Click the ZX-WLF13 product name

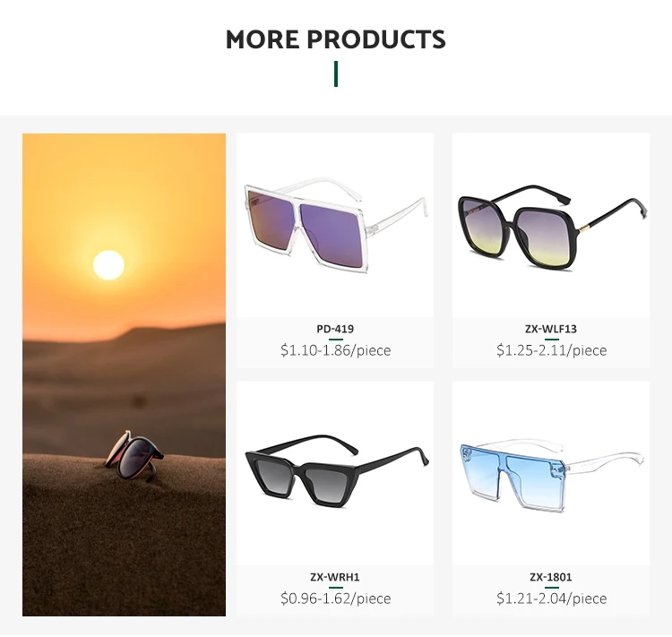551,329
